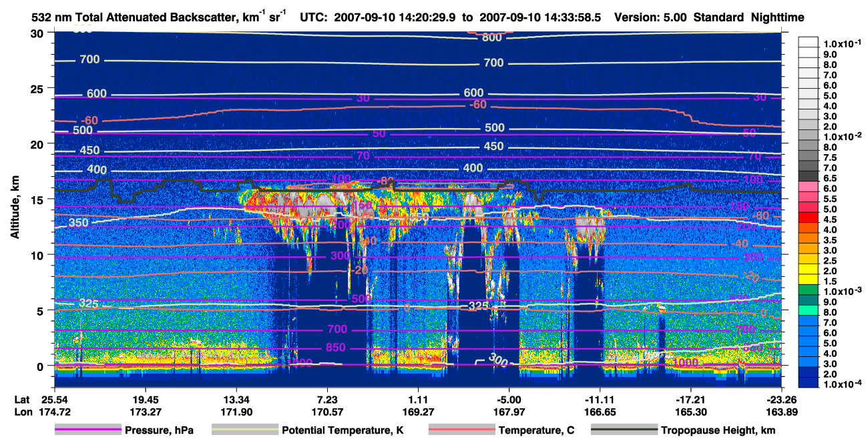Click the 'Lon' row label
Viewport: 868px width, 445px height.
(22, 412)
